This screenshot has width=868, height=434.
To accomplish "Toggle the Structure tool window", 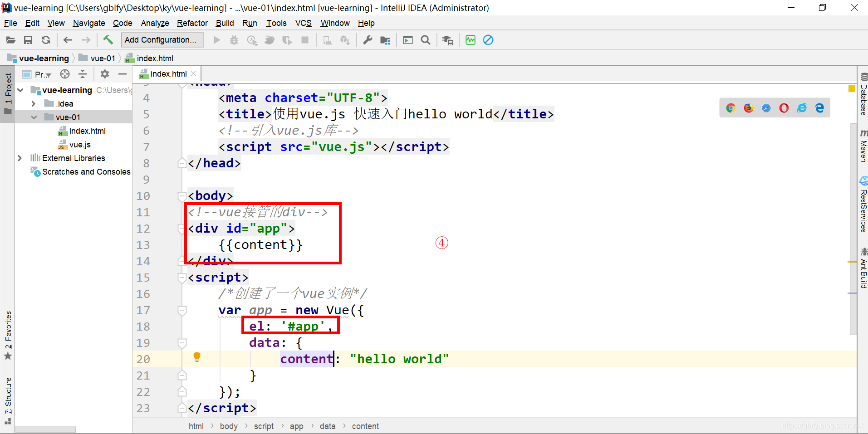I will click(8, 401).
